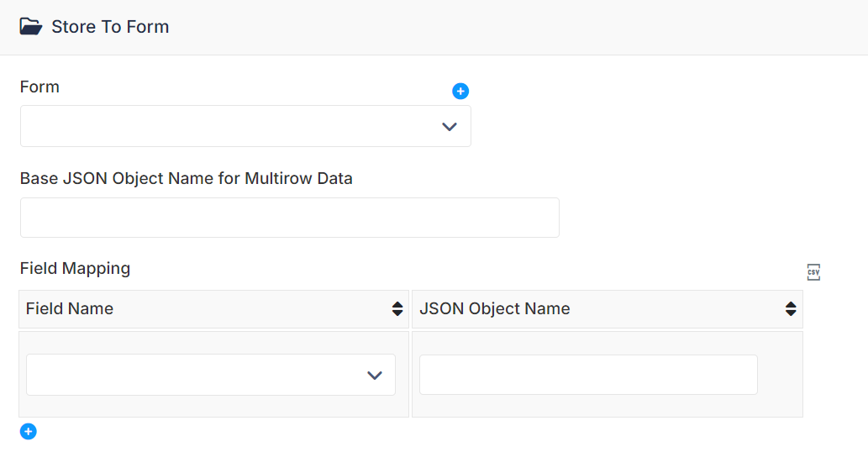This screenshot has width=868, height=452.
Task: Click the blue plus icon above Form dropdown
Action: click(460, 92)
